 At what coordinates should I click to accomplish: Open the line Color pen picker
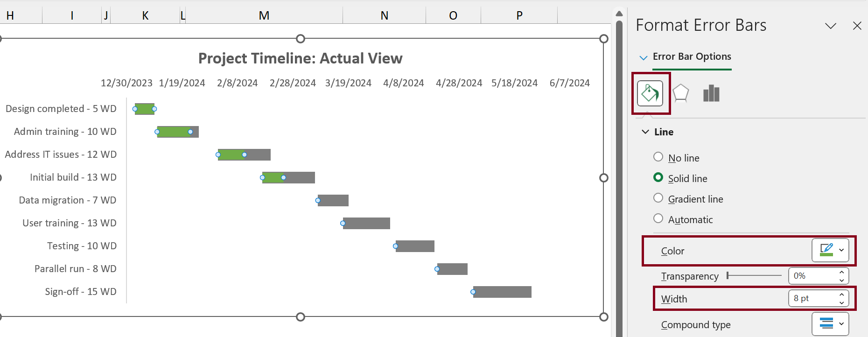[x=830, y=250]
